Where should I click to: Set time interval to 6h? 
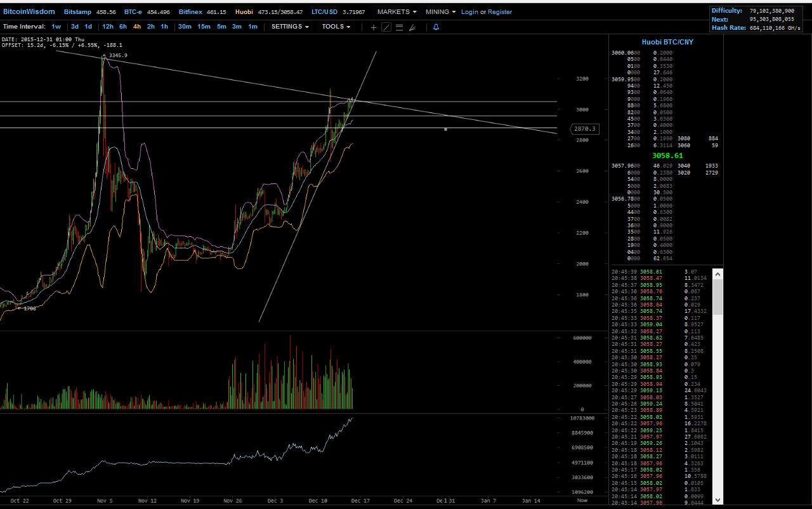click(x=123, y=27)
